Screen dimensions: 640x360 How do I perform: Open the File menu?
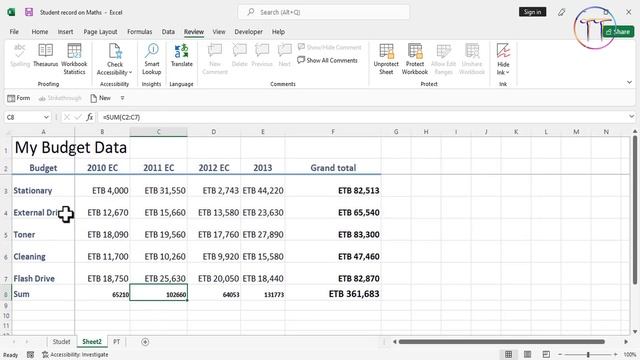(14, 31)
